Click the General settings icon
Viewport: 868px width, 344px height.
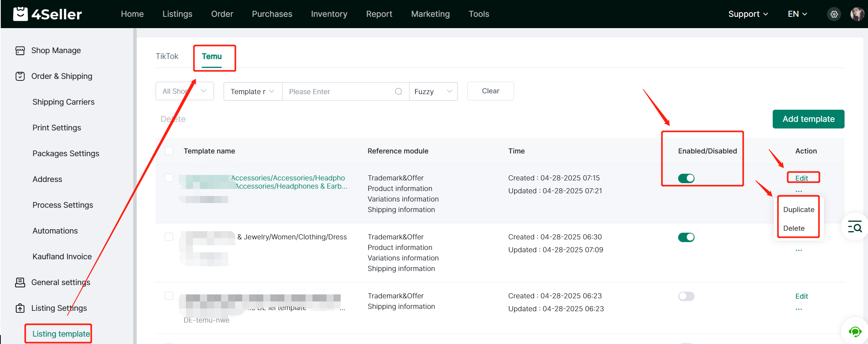(x=20, y=282)
